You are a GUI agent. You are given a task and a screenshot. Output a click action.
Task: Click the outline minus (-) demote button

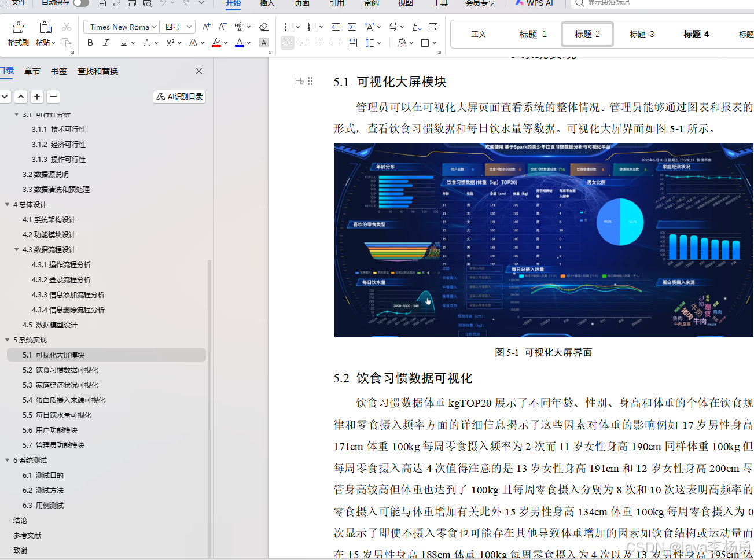[x=53, y=97]
